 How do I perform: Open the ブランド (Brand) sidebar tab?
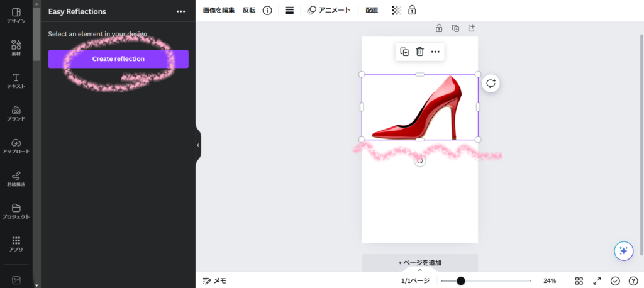16,113
